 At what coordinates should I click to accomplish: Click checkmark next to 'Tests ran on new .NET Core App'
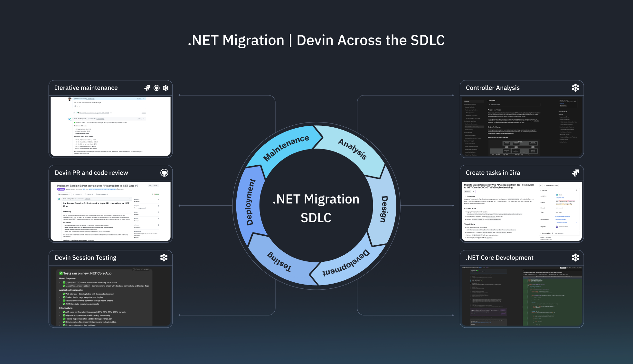[x=61, y=273]
